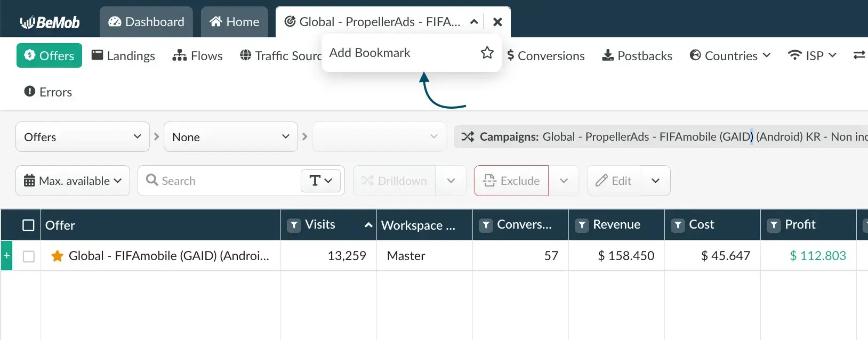Open the Offers grouping dropdown
This screenshot has height=340, width=868.
point(83,137)
